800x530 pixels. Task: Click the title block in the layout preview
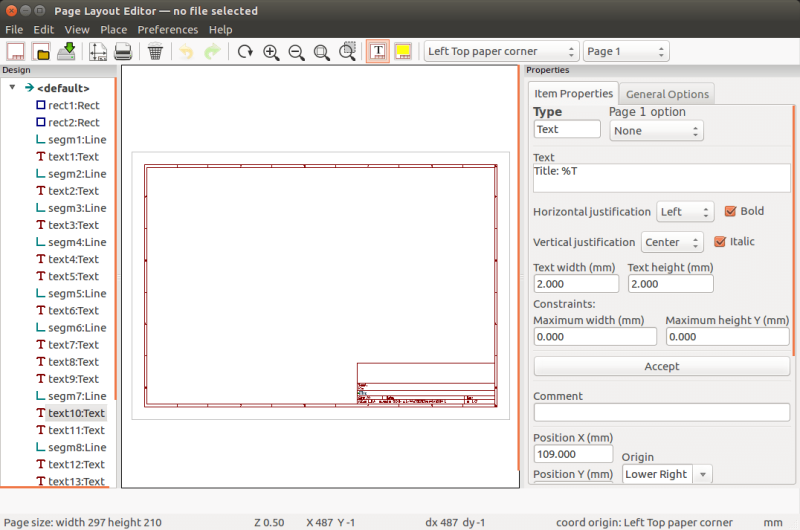coord(426,384)
